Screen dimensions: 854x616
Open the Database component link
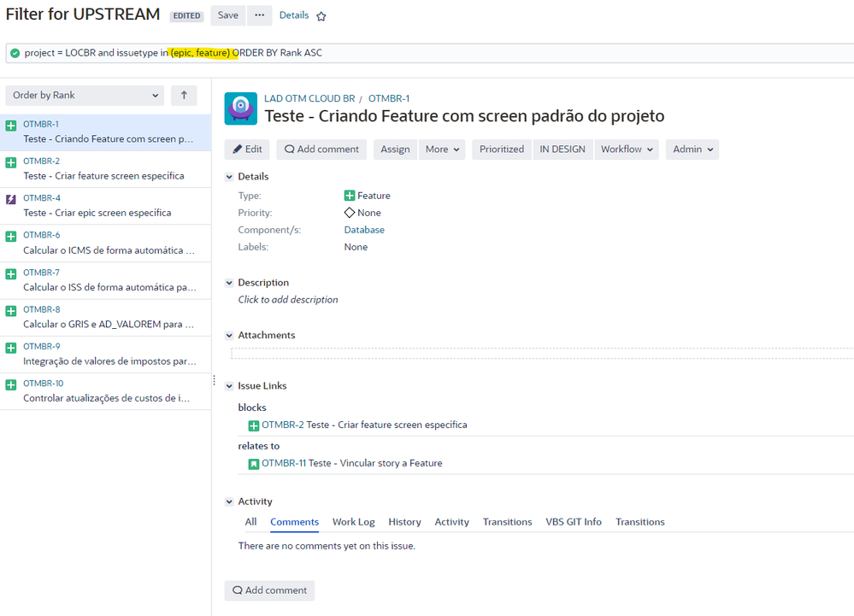pos(364,229)
